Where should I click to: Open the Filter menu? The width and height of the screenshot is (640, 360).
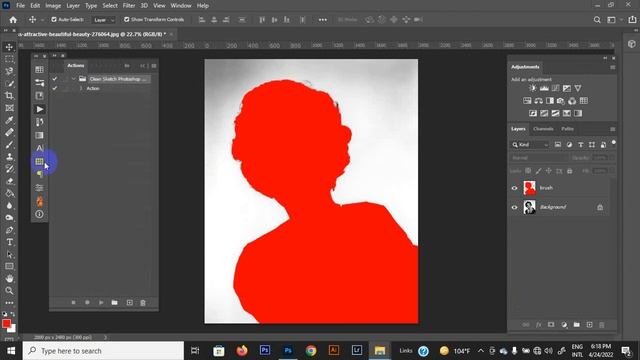coord(129,6)
